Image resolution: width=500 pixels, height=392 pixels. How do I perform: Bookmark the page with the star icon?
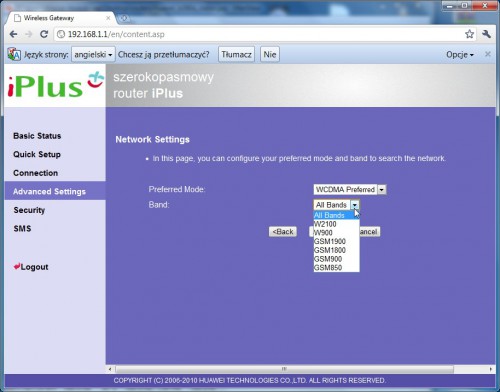click(470, 34)
